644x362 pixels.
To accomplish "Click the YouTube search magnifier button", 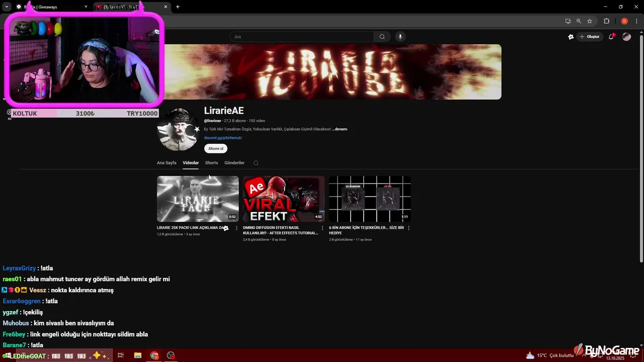I will pyautogui.click(x=382, y=37).
